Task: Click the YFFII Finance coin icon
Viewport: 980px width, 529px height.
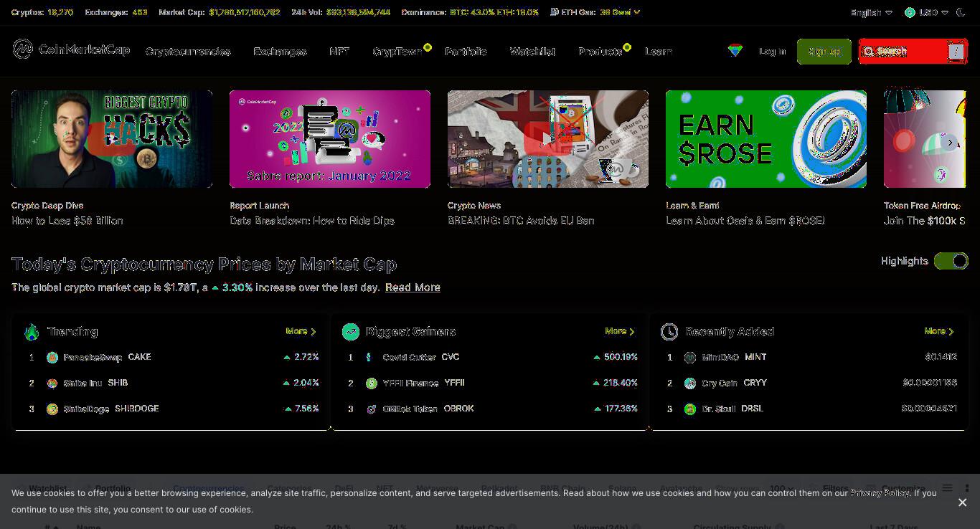Action: 371,383
